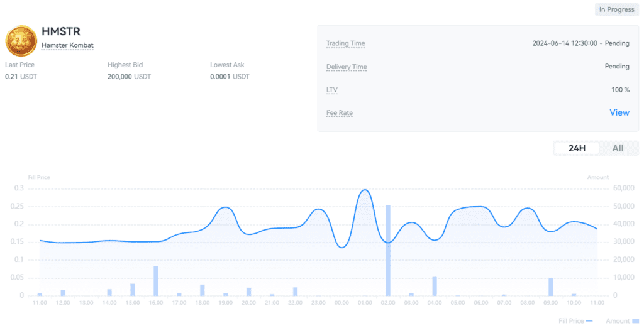Click the fill price peak at 01:00
Screen dimensions: 644x333
364,190
